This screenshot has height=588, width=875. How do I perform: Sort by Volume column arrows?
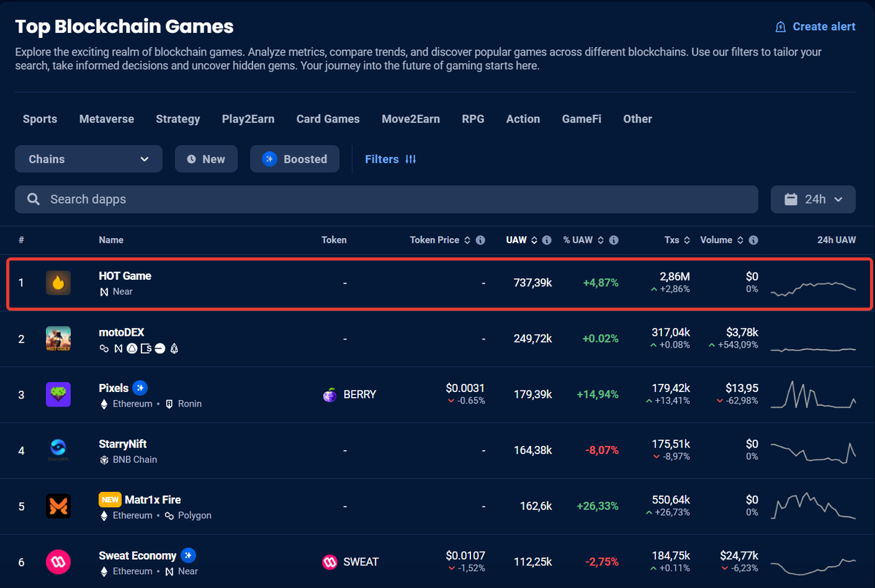coord(741,240)
